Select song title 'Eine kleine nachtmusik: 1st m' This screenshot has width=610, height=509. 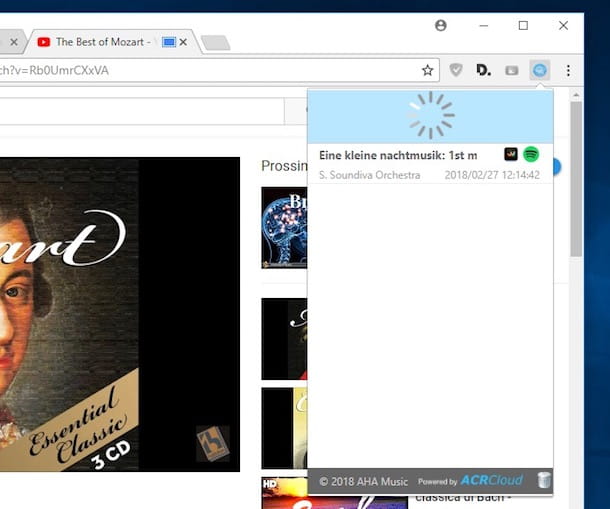tap(398, 155)
